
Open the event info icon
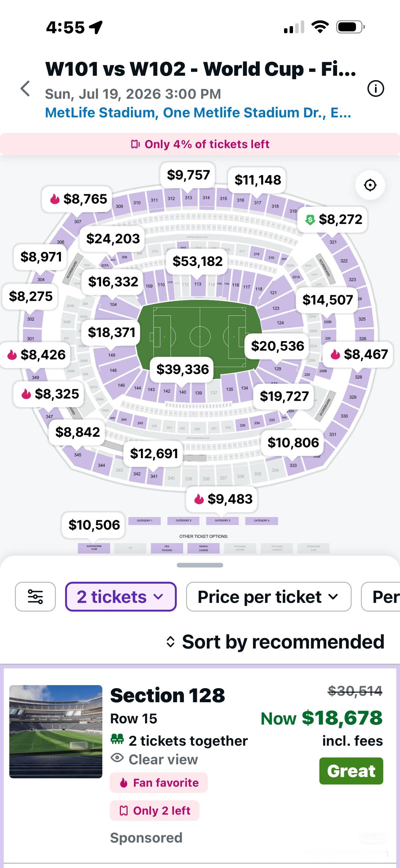point(376,88)
